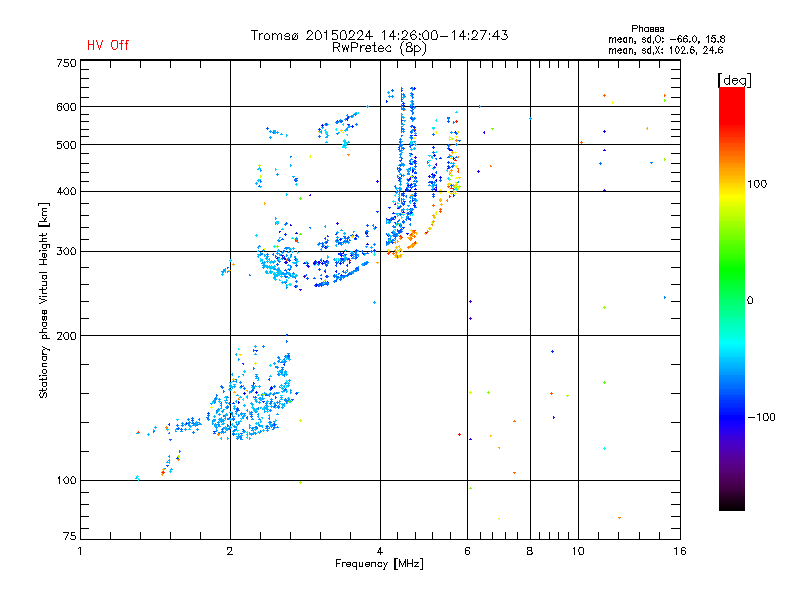Click the y-axis tick label '100'
The image size is (800, 600).
point(67,480)
